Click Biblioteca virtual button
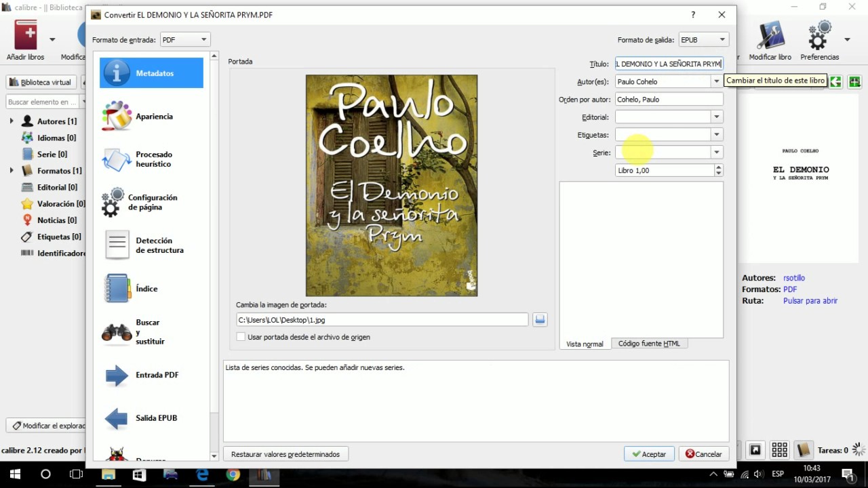Image resolution: width=868 pixels, height=488 pixels. coord(41,82)
